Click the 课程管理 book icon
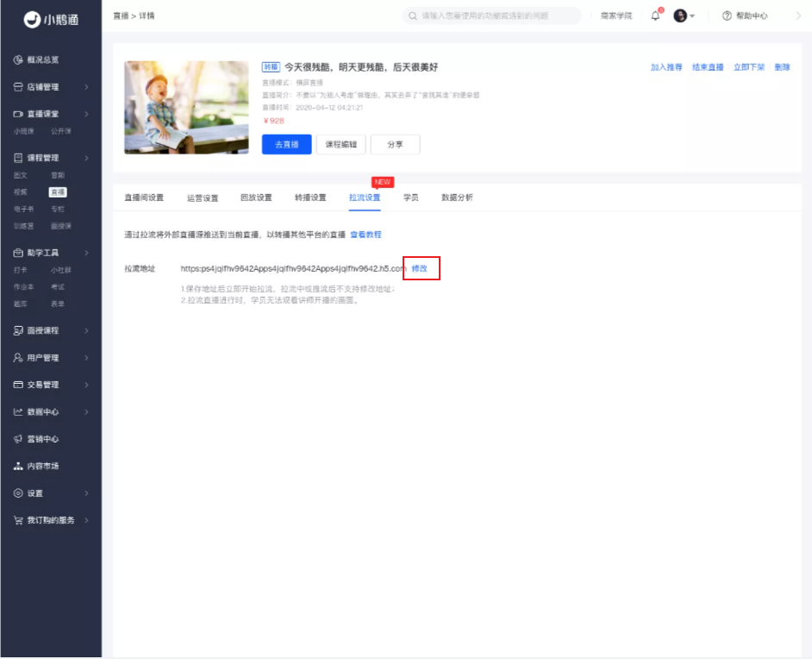 click(x=18, y=158)
